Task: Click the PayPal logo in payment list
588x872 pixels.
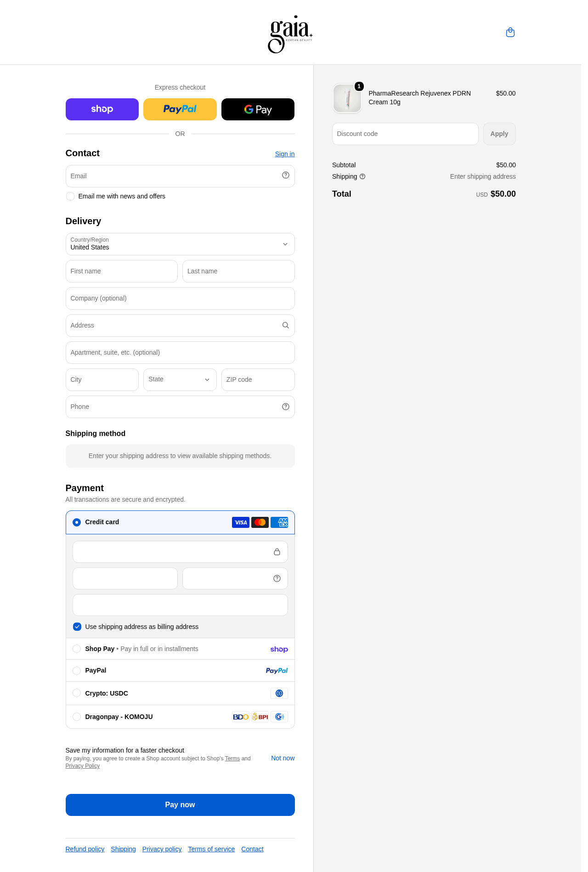Action: tap(277, 671)
